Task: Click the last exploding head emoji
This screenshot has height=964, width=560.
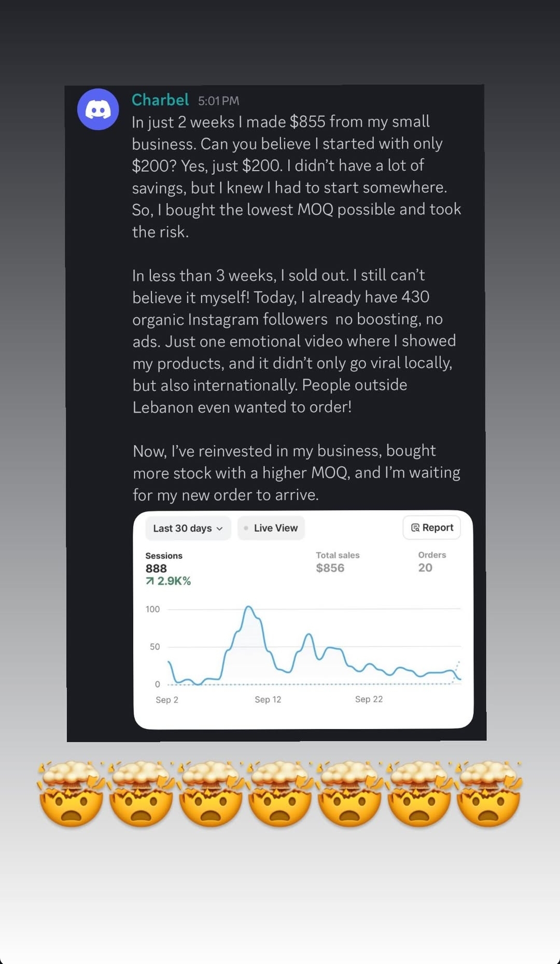Action: 488,794
